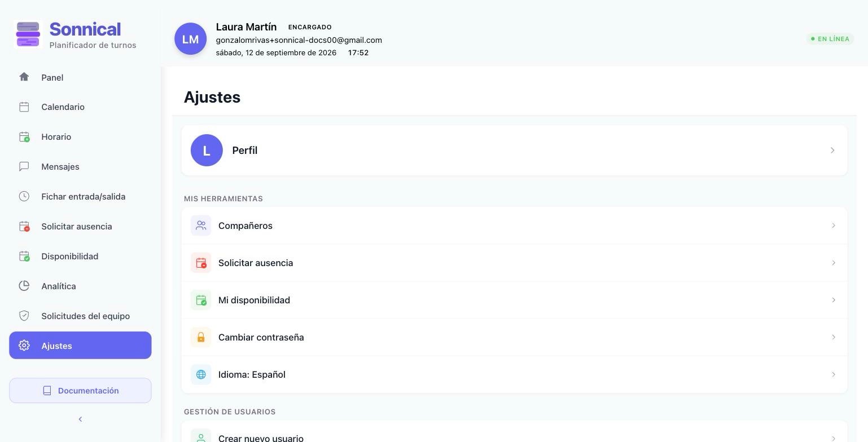Viewport: 868px width, 442px height.
Task: Open the Documentación button
Action: [80, 391]
